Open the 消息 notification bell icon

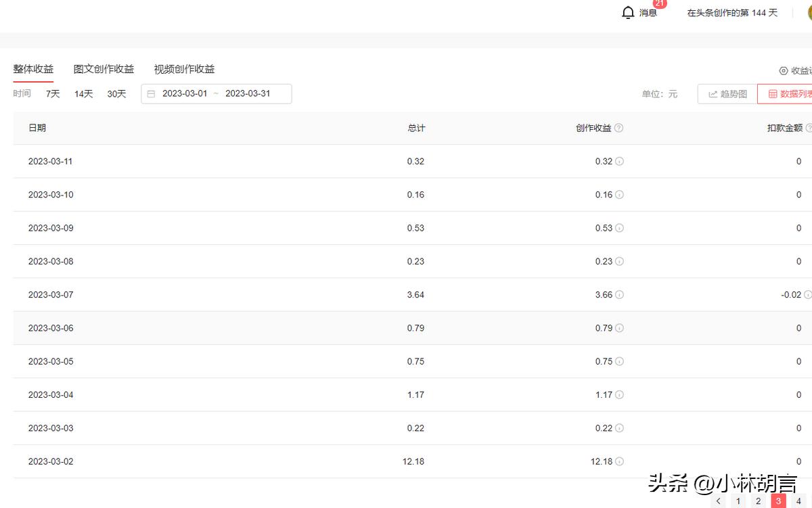(x=628, y=13)
